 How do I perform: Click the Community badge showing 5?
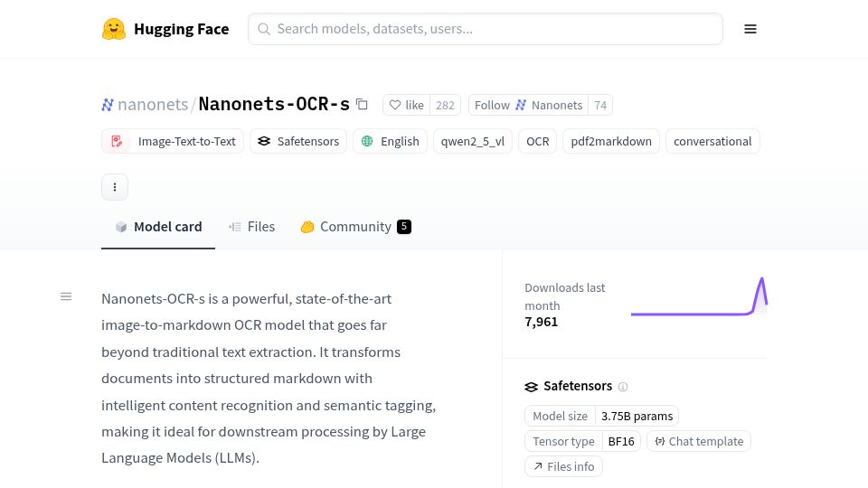point(404,226)
